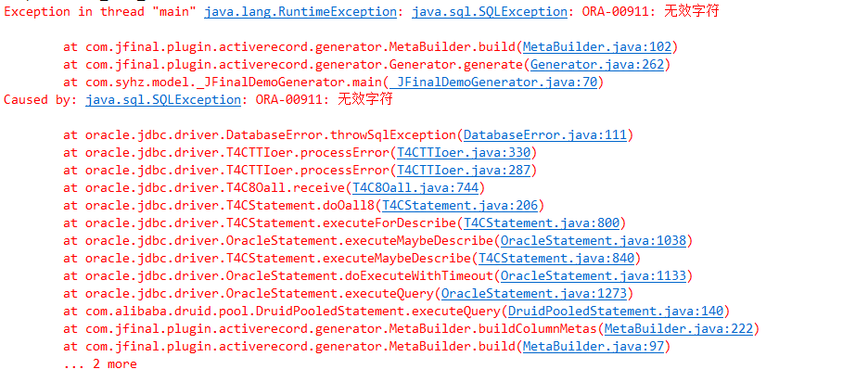Click the at com.syhz.model._JFinalDemoGenerator.main text

pos(223,83)
